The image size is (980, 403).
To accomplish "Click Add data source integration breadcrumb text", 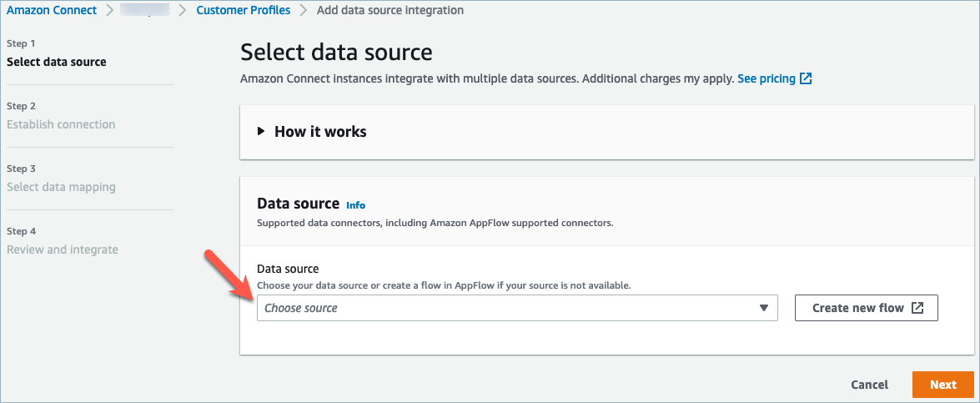I will click(x=389, y=11).
